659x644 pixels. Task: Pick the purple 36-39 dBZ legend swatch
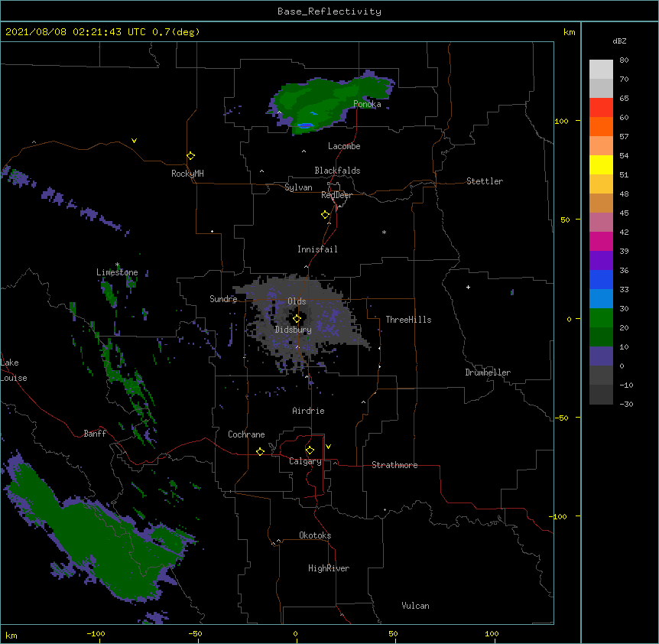(601, 260)
